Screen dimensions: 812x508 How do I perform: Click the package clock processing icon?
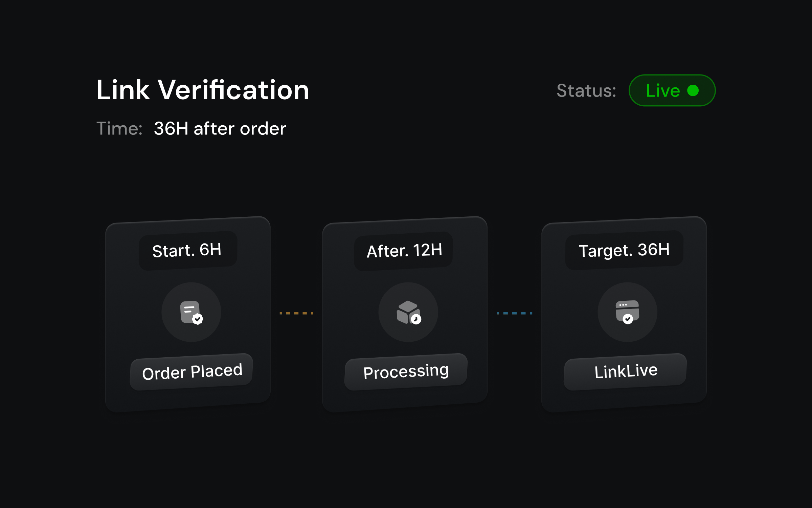click(x=408, y=312)
